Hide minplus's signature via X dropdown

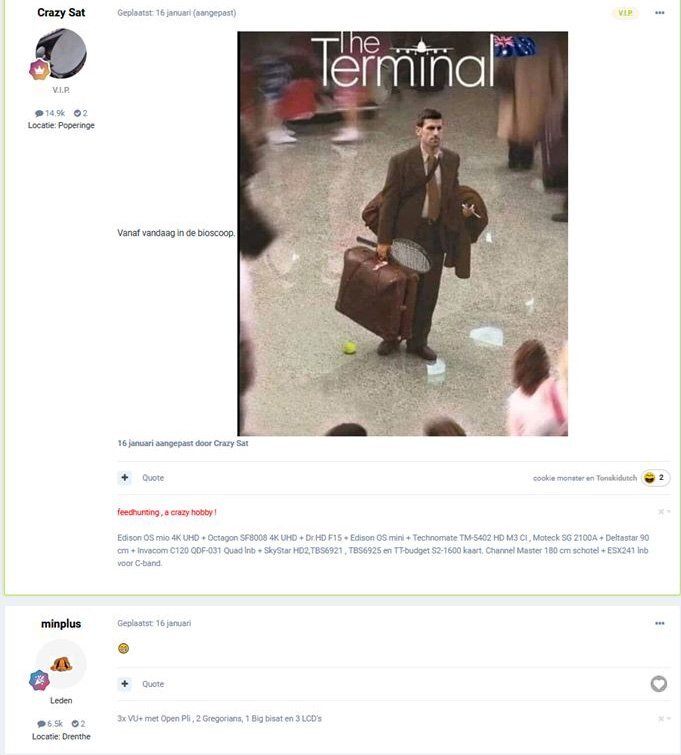click(664, 719)
